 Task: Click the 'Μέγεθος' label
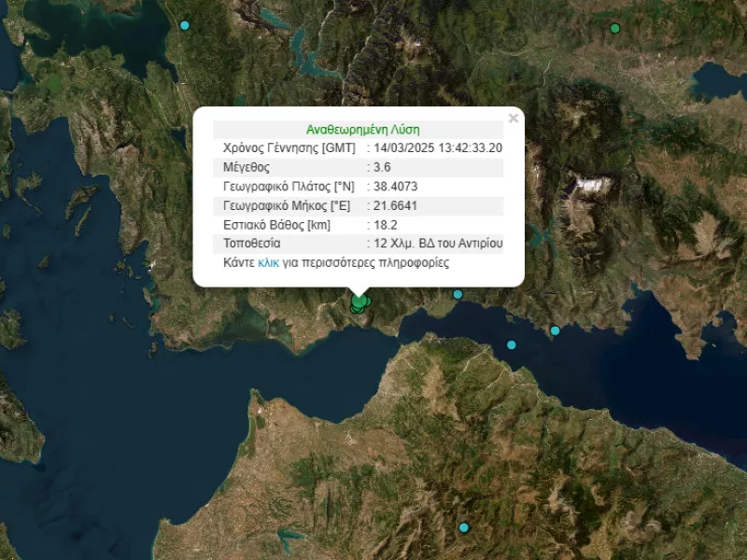(247, 167)
